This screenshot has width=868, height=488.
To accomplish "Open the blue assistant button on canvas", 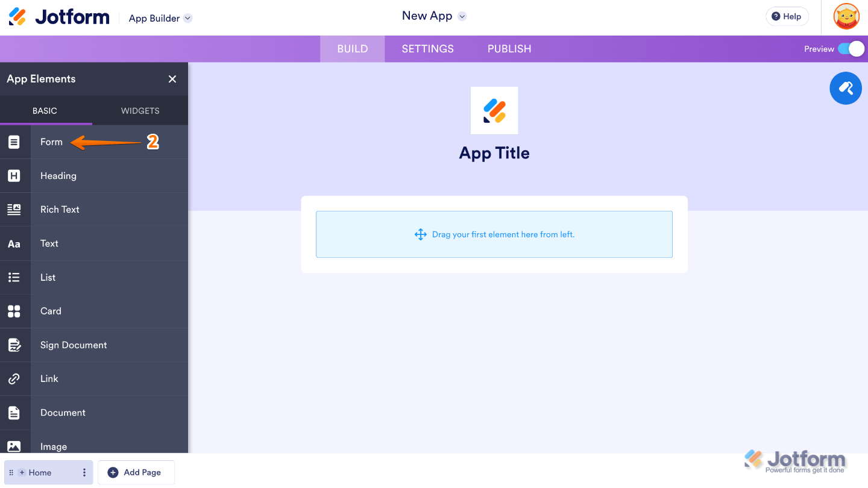I will coord(846,88).
